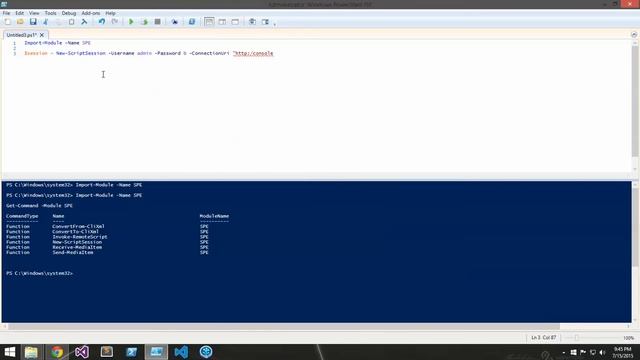Create a new script with New icon
Image resolution: width=640 pixels, height=360 pixels.
(x=7, y=22)
